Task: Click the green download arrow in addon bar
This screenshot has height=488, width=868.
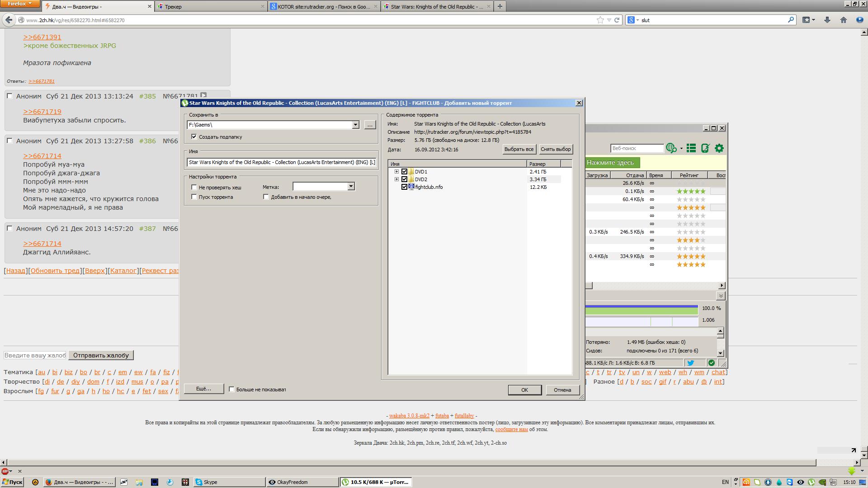Action: 851,471
